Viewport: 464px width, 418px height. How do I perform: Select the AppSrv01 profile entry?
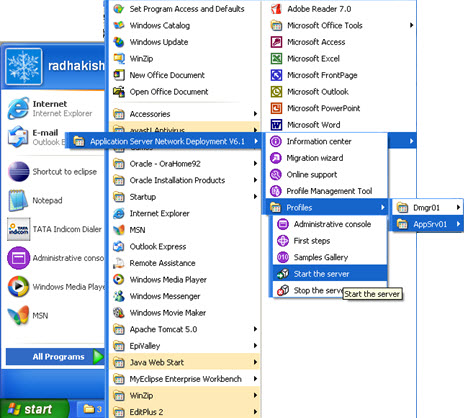click(427, 224)
